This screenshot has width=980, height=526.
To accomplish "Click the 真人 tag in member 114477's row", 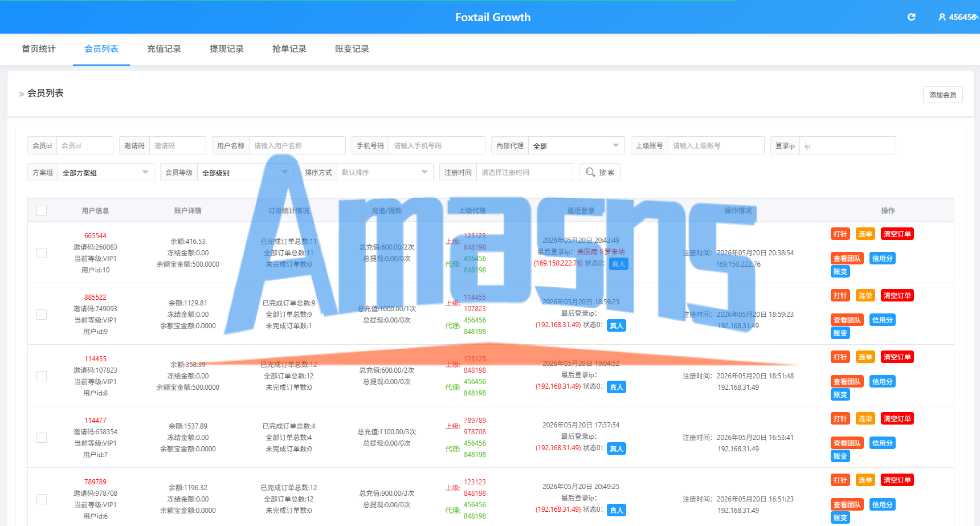I will [616, 449].
